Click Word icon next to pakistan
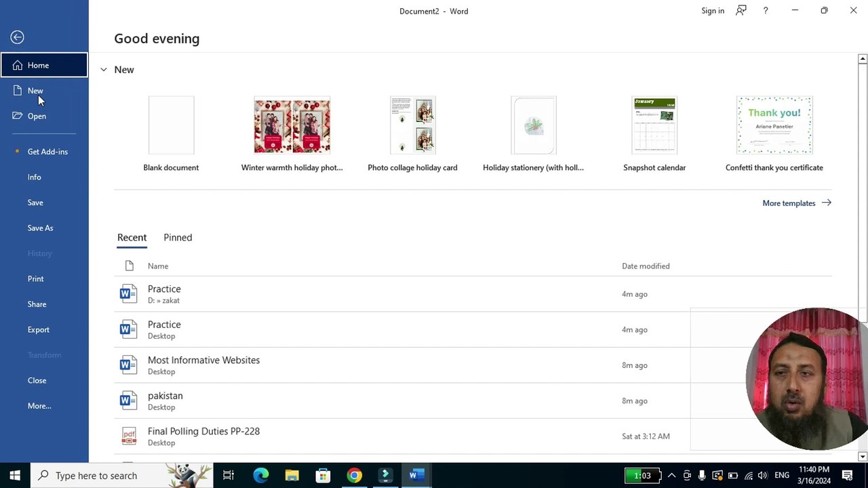The image size is (868, 488). (x=128, y=401)
